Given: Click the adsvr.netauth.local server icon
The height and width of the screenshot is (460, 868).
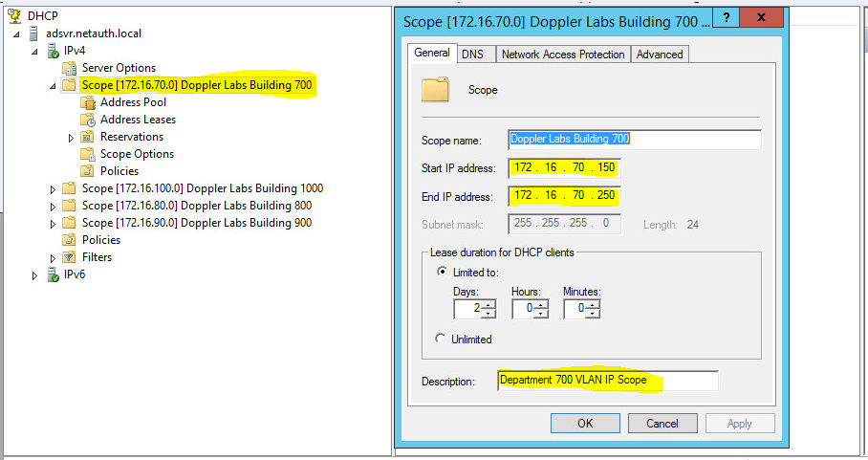Looking at the screenshot, I should click(33, 33).
